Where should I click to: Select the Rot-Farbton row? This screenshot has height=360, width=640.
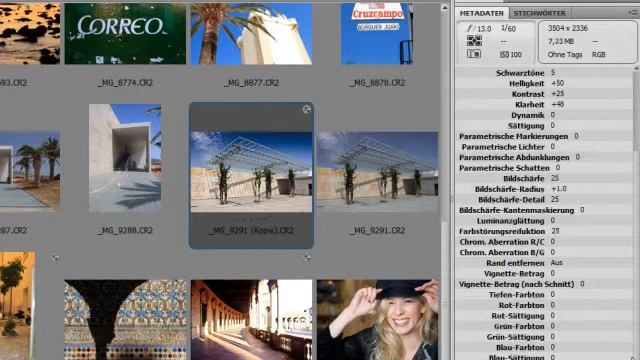tap(544, 305)
